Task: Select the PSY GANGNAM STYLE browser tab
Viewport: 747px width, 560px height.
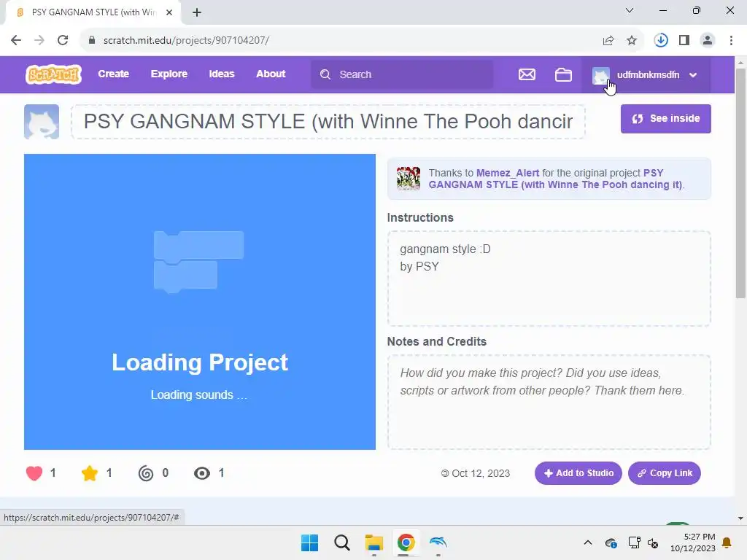Action: pos(93,12)
